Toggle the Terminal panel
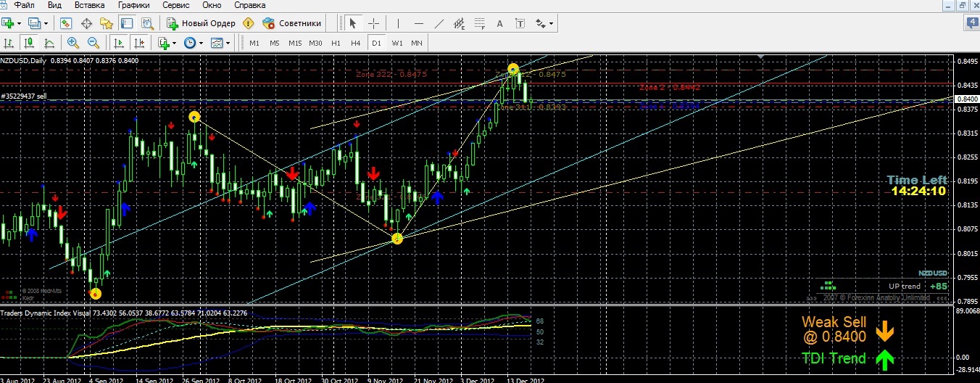The height and width of the screenshot is (383, 980). [x=126, y=23]
